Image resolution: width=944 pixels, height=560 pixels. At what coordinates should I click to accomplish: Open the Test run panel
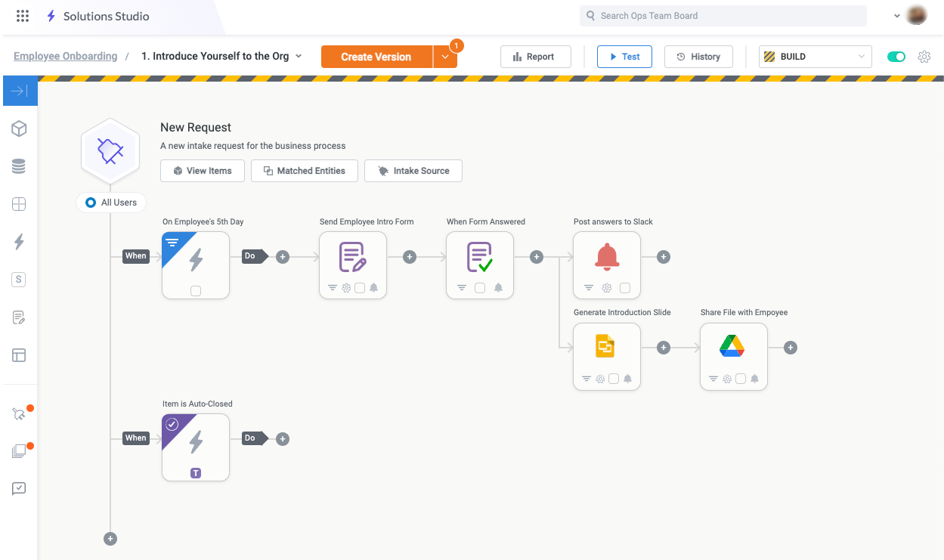(624, 56)
